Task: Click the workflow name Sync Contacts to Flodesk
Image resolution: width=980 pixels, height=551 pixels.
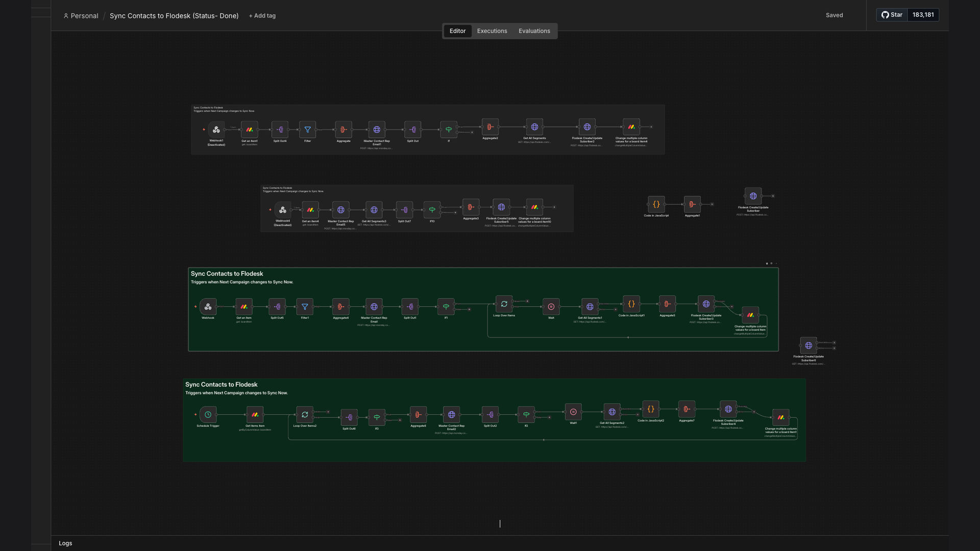Action: coord(174,16)
